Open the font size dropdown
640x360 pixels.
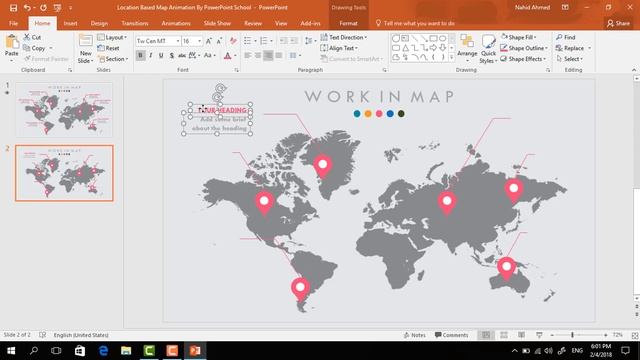tap(200, 41)
